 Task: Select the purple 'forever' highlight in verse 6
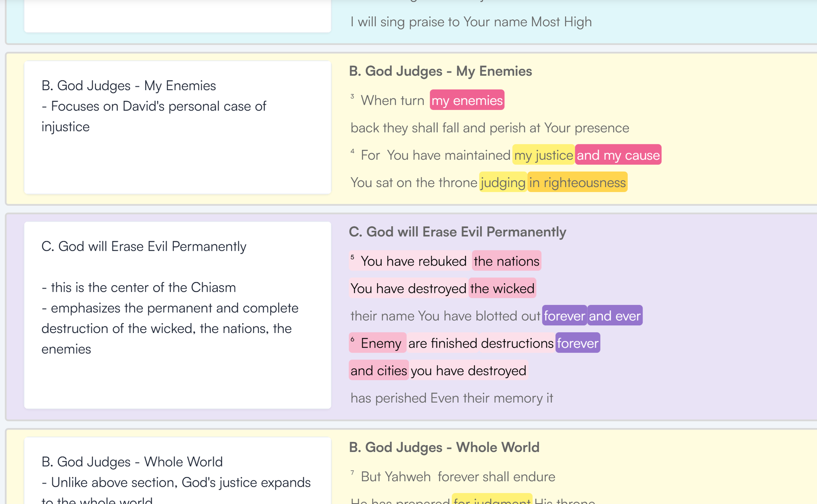(x=578, y=343)
